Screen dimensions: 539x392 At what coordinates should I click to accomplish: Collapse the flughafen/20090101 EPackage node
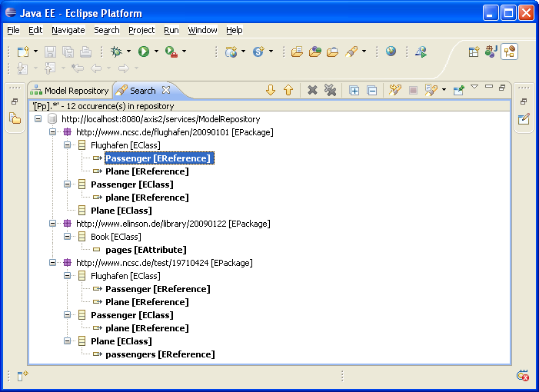point(52,132)
